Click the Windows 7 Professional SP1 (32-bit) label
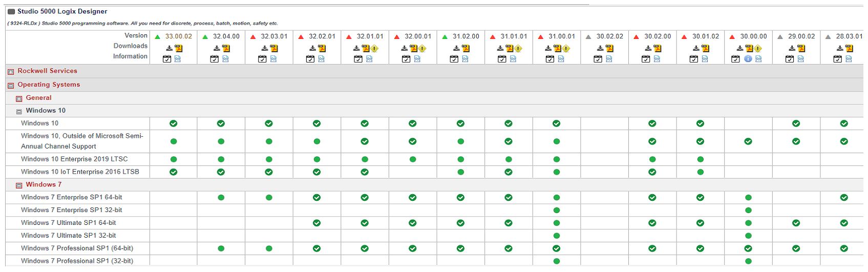This screenshot has width=868, height=272. (77, 261)
